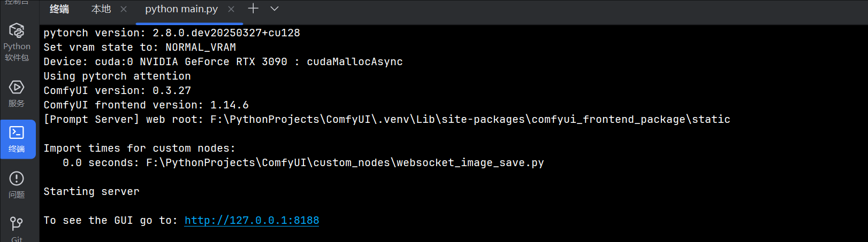Open the Git tool window
Viewport: 868px width, 242px height.
17,229
